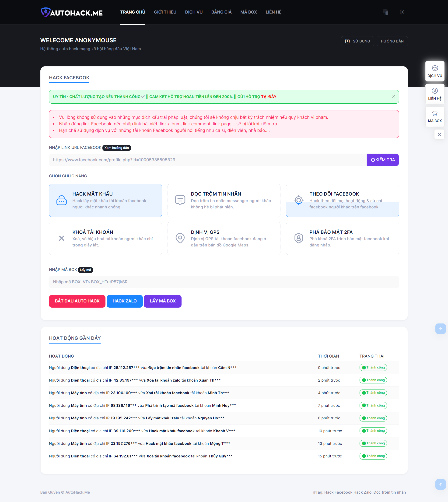448x502 pixels.
Task: Focus the Nhập mã BOX input field
Action: (224, 282)
